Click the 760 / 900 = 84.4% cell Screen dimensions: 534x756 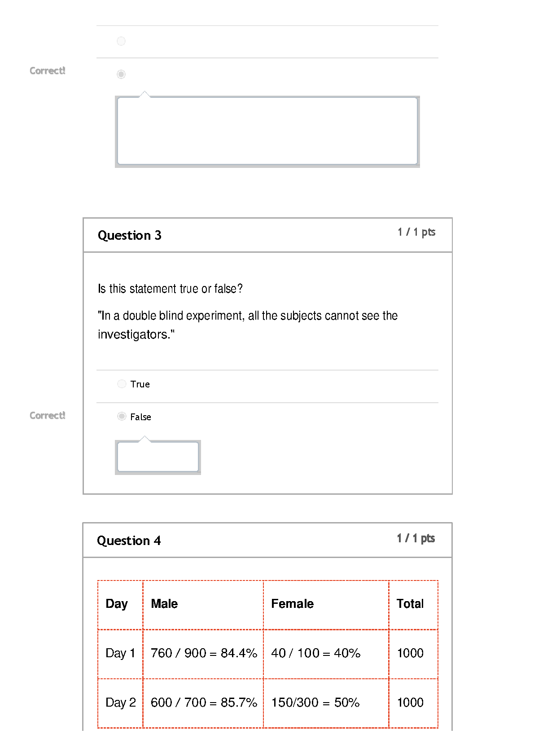[203, 654]
